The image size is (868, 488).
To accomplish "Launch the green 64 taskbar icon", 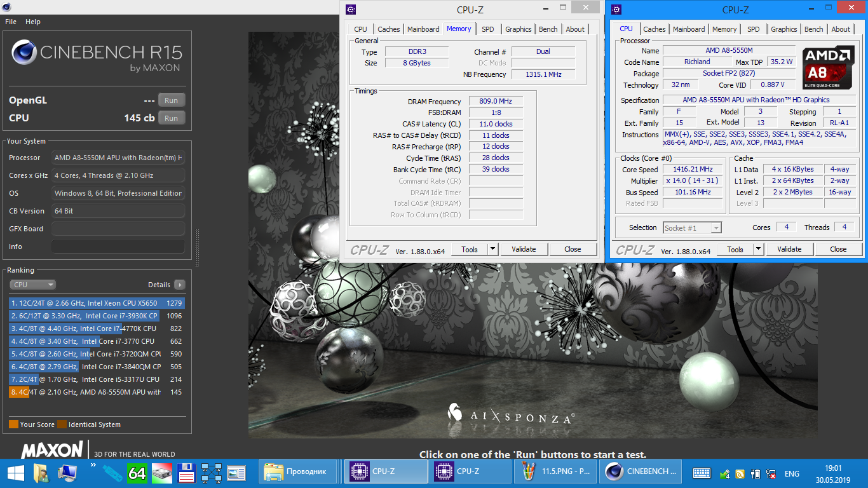I will coord(137,473).
